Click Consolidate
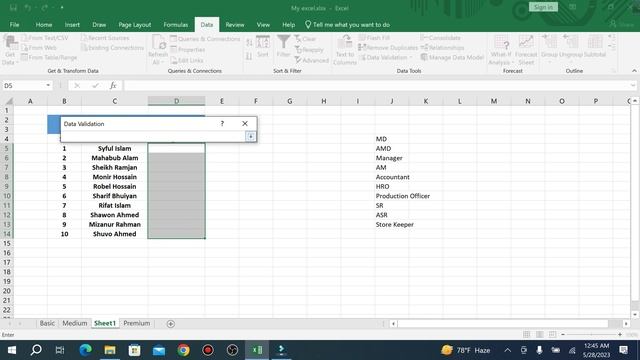This screenshot has width=640, height=360. (440, 38)
